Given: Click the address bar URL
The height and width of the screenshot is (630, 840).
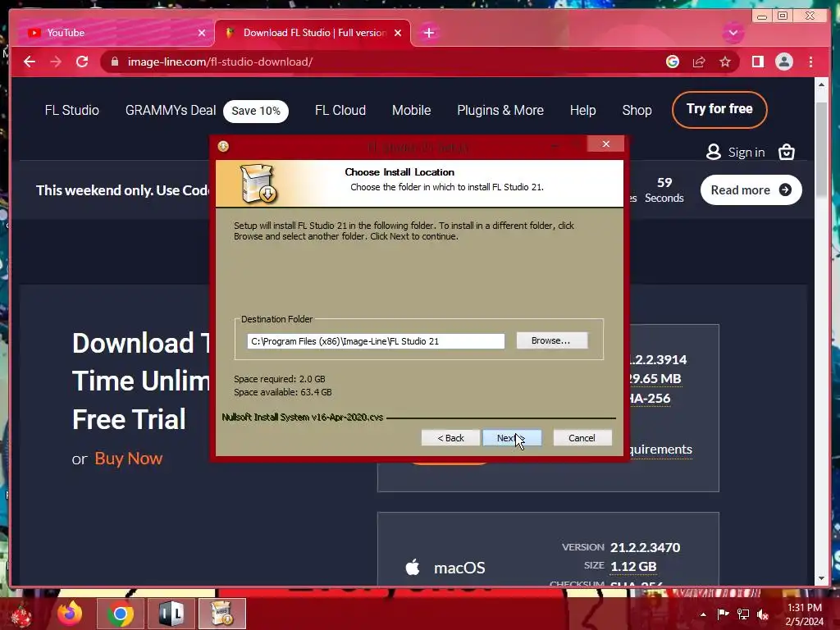Looking at the screenshot, I should click(220, 62).
